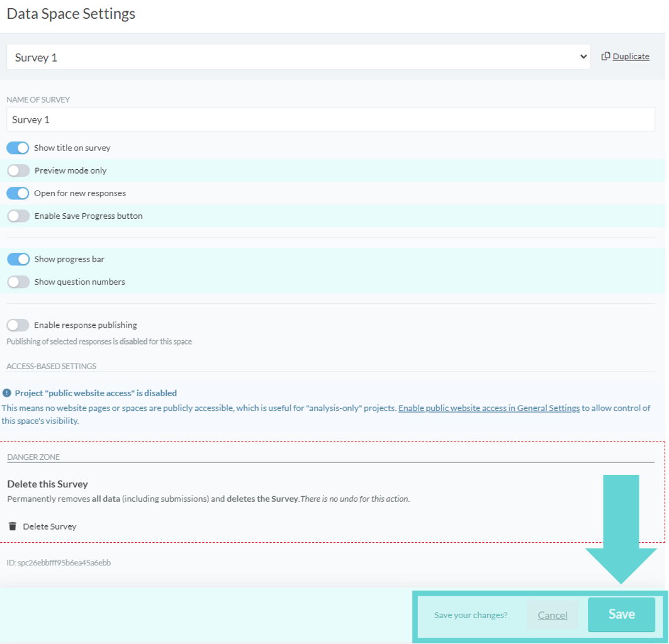Open the Survey 1 space selector dropdown
Viewport: 669px width, 644px height.
pyautogui.click(x=298, y=57)
